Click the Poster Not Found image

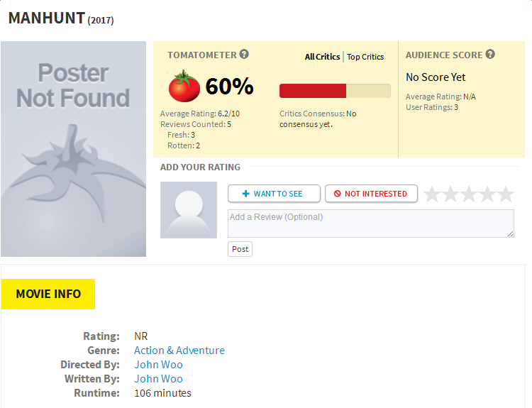click(x=73, y=149)
